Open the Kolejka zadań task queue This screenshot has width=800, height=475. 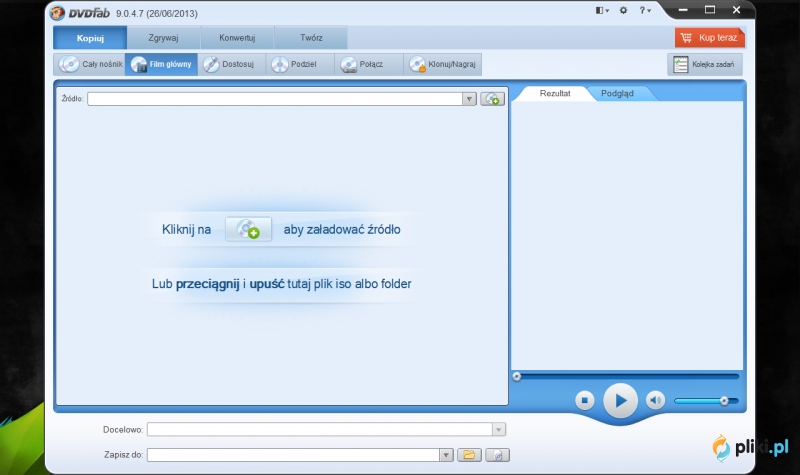(705, 64)
